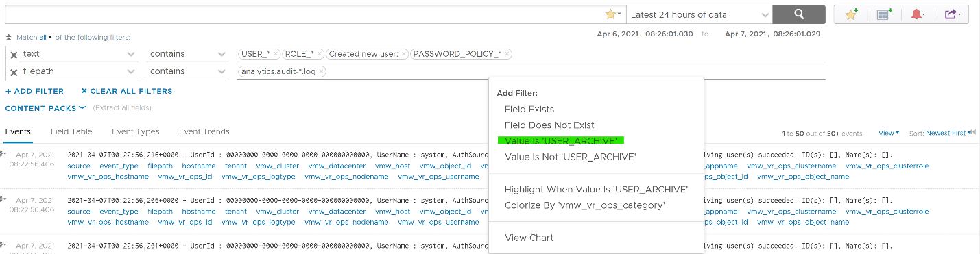Click the text filter value input area
Screen dimensions: 980x254
[531, 54]
